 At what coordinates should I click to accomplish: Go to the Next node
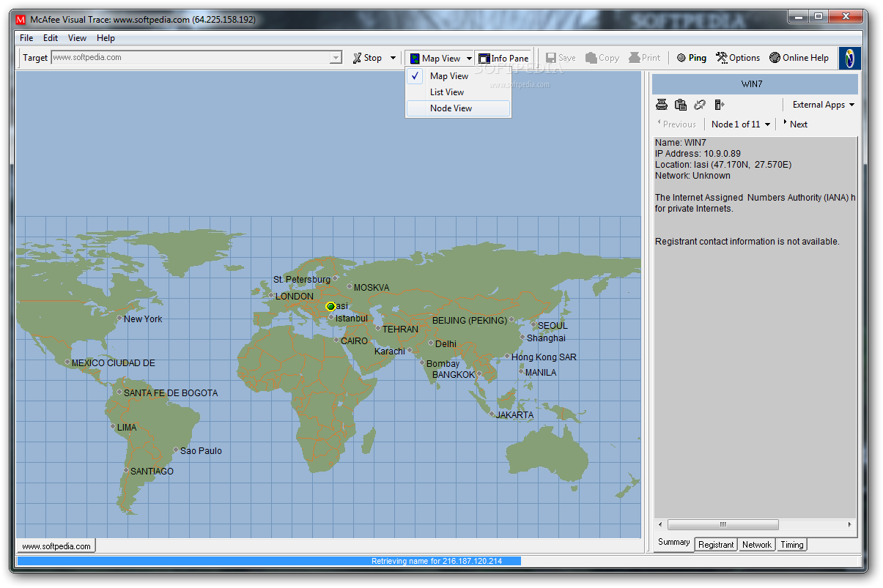coord(796,124)
